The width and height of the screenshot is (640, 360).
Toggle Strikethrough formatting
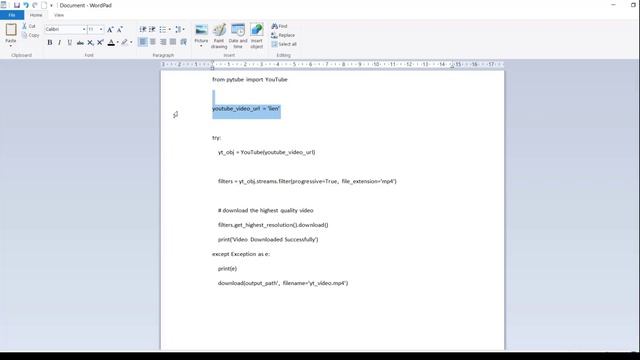coord(80,42)
